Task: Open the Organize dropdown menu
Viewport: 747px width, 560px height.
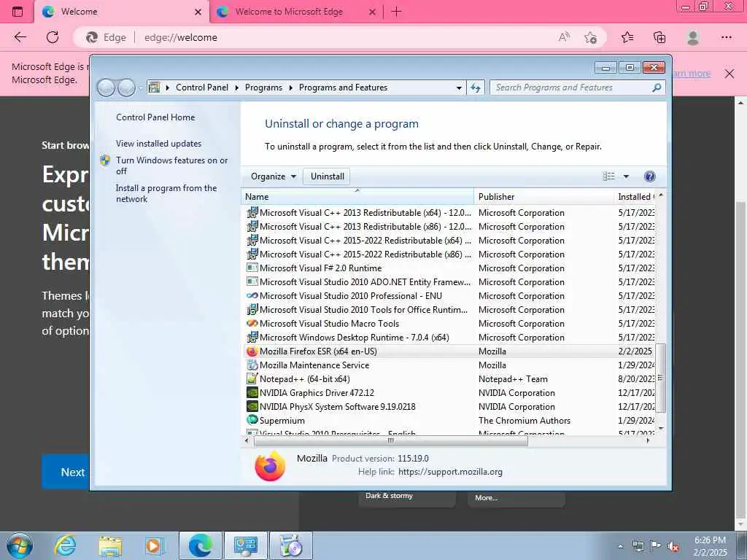Action: [x=274, y=176]
